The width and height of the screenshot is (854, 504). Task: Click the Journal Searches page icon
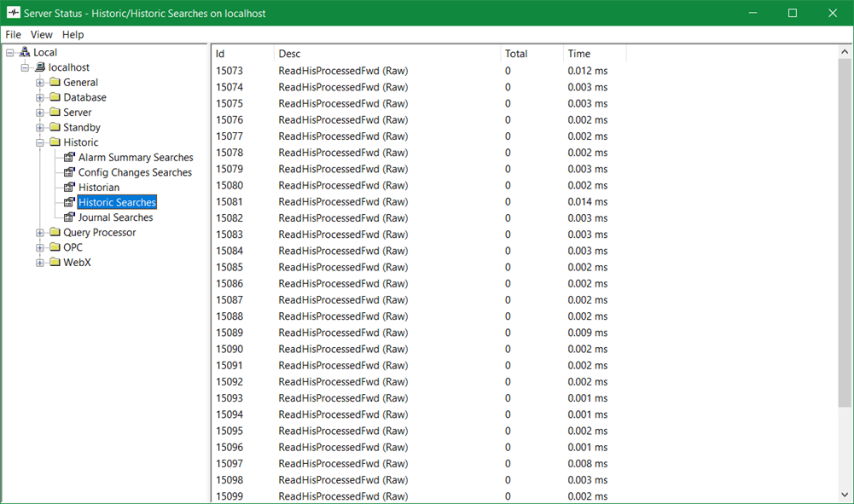[70, 217]
